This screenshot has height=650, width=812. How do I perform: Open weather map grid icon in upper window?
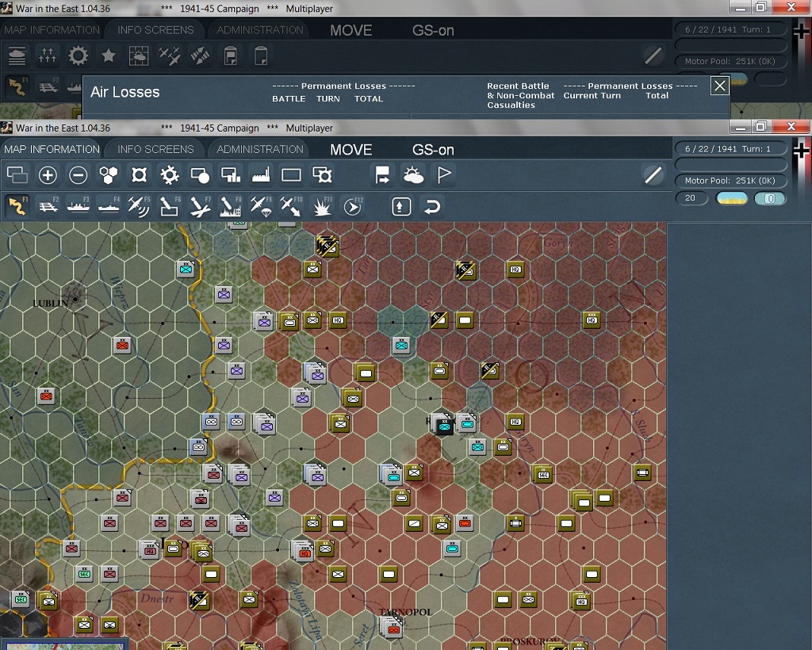(x=139, y=56)
